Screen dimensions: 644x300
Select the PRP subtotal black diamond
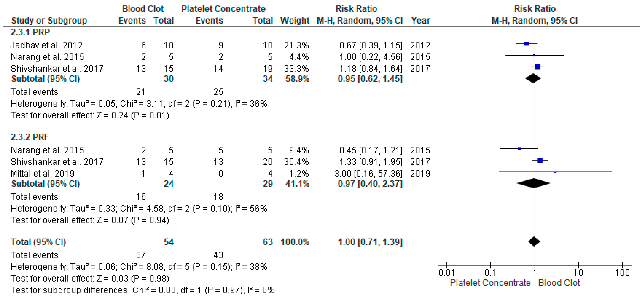tap(533, 78)
